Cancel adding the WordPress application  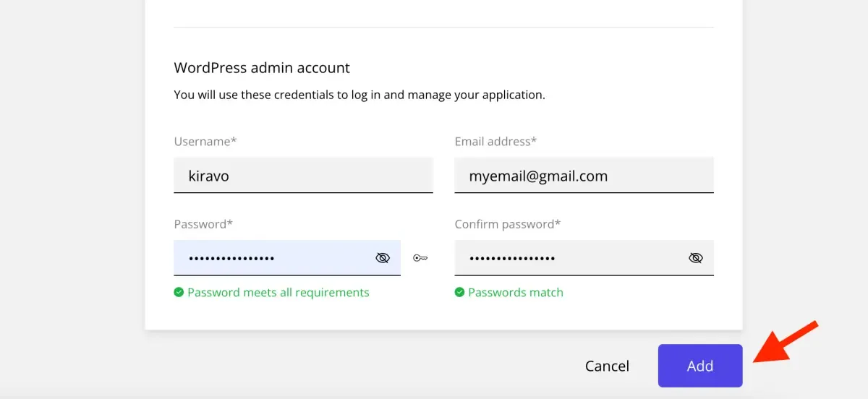click(x=607, y=366)
